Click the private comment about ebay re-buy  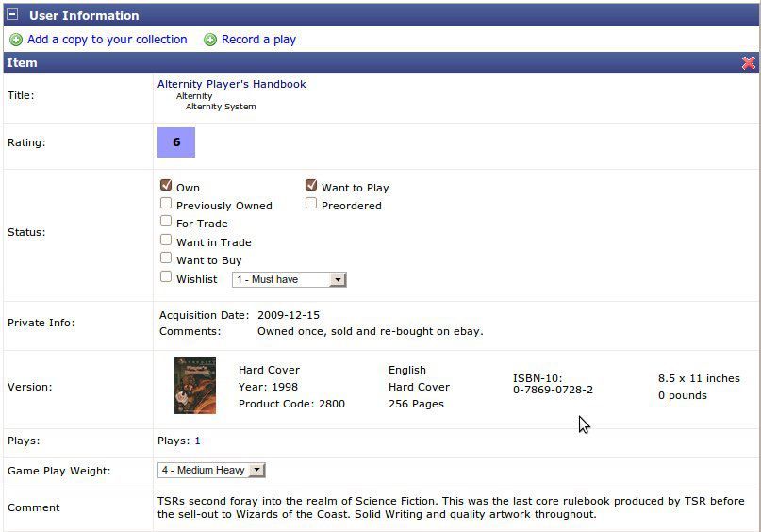371,331
